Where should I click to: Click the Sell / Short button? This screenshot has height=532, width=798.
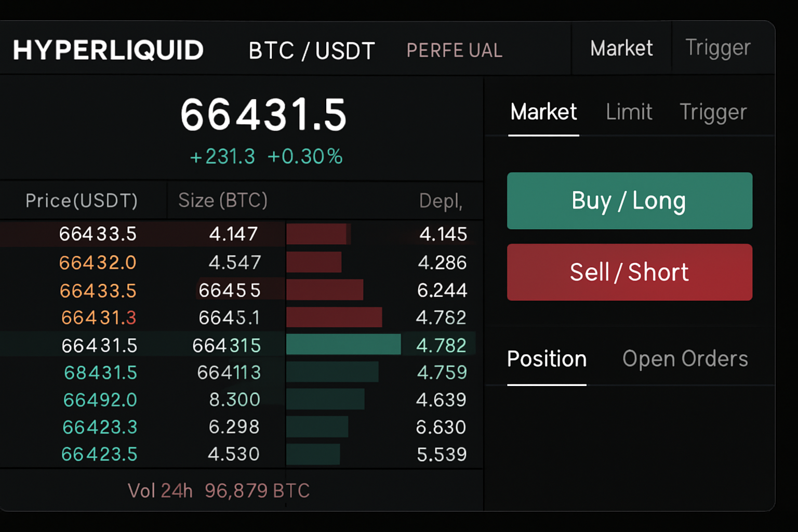[629, 272]
